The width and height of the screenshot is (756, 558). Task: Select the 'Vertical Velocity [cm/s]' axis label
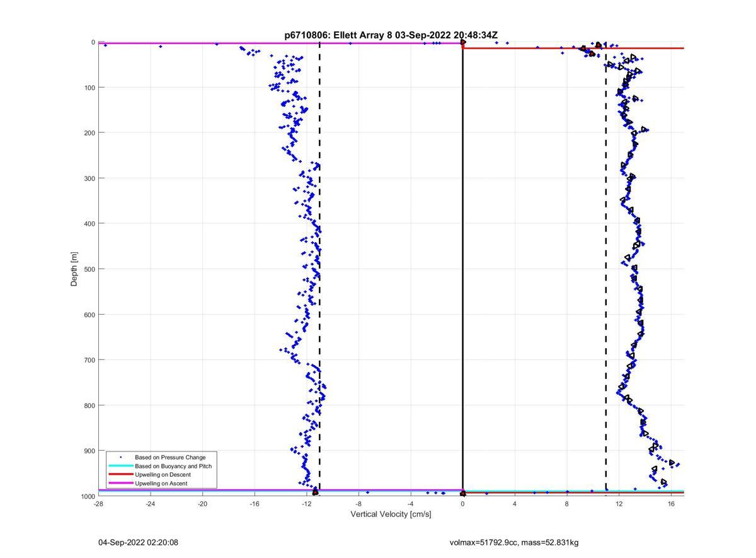pyautogui.click(x=391, y=514)
